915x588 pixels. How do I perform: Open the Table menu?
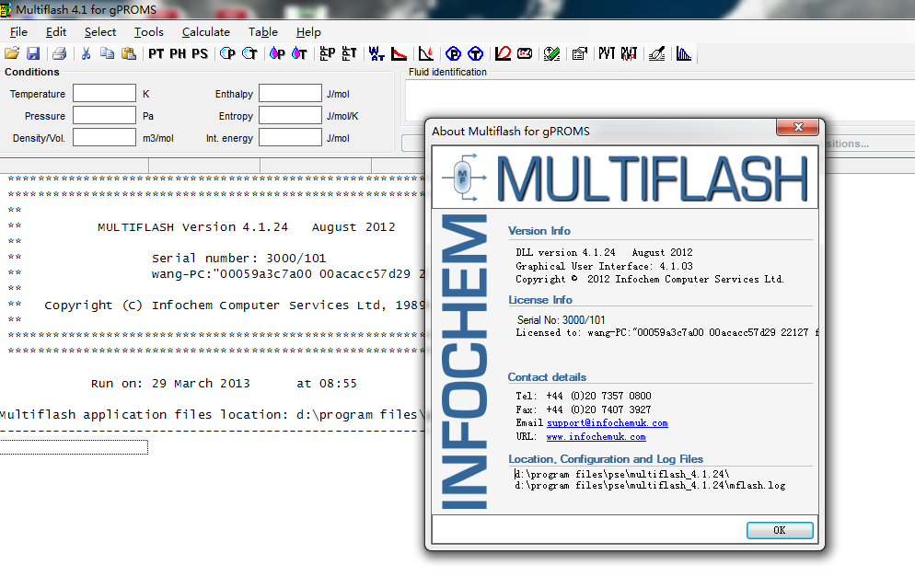tap(263, 32)
